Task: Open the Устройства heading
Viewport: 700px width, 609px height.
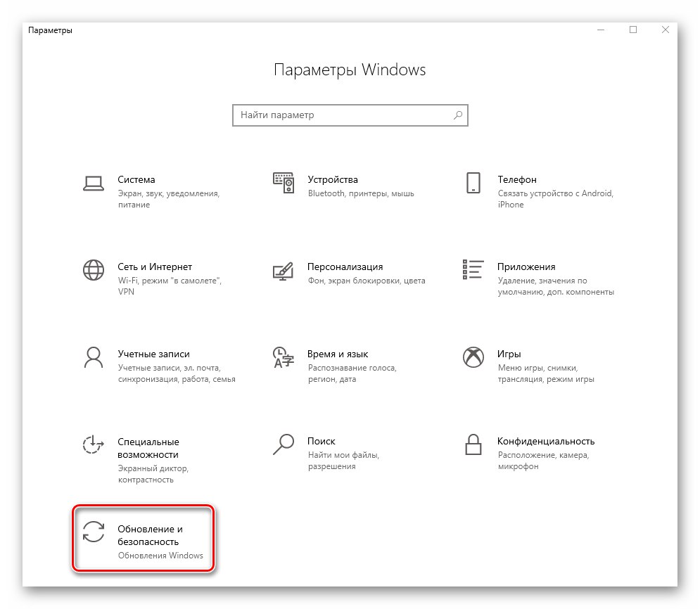Action: tap(333, 179)
